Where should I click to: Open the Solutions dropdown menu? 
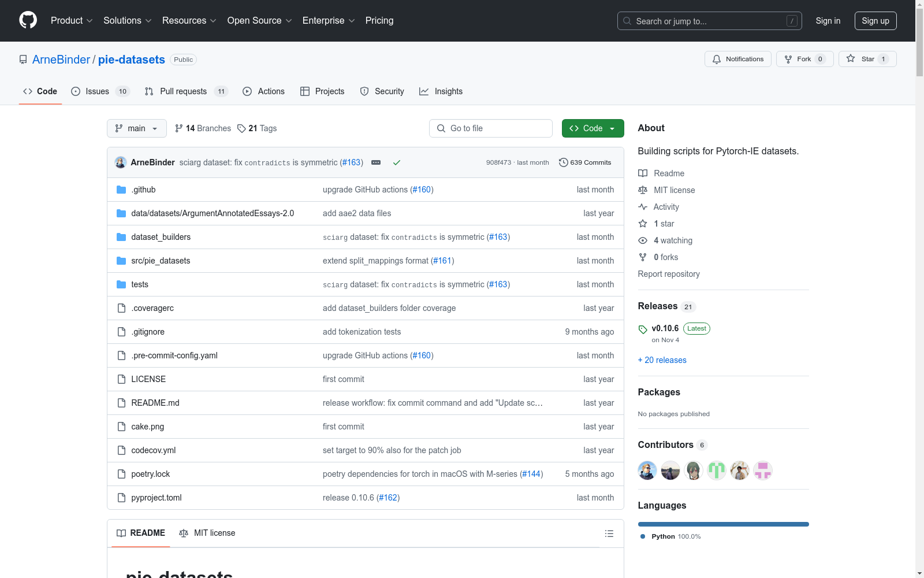click(128, 20)
